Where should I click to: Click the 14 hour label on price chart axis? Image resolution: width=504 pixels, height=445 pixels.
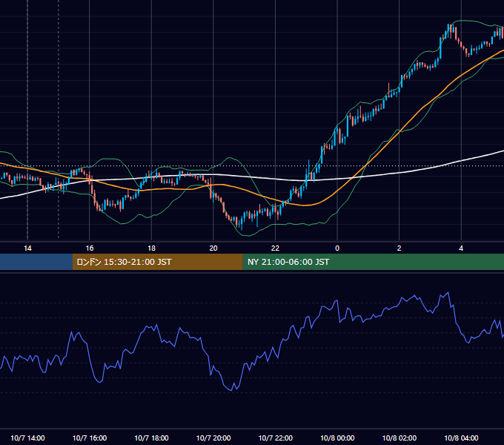coord(27,248)
